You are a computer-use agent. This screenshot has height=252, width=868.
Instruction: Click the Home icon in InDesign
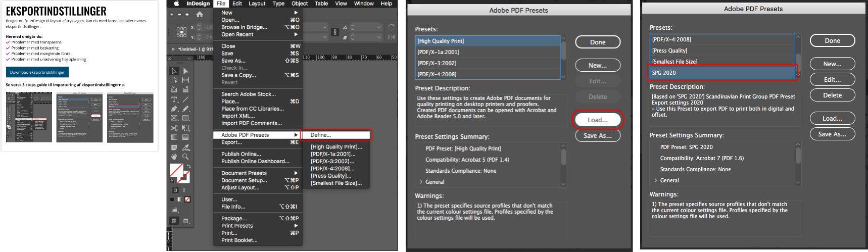click(200, 15)
